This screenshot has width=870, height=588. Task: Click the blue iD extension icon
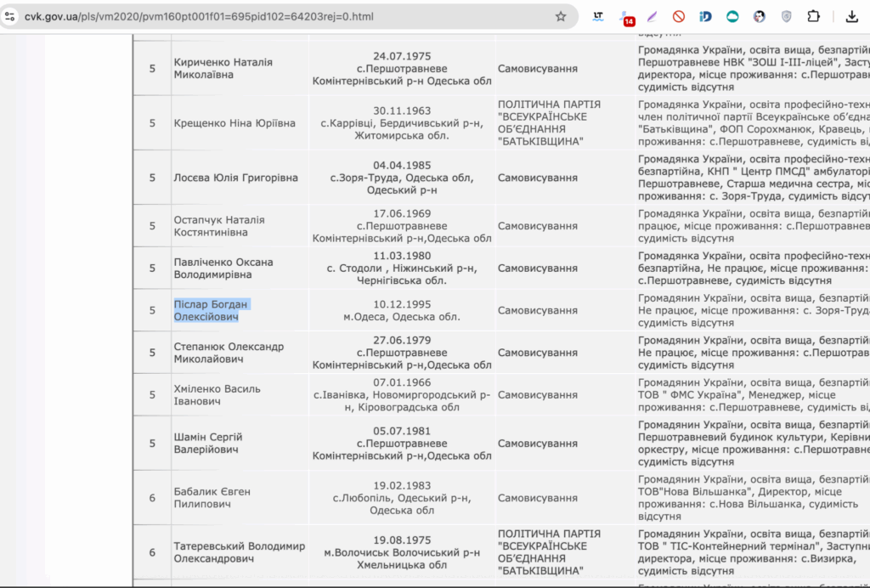[x=705, y=16]
